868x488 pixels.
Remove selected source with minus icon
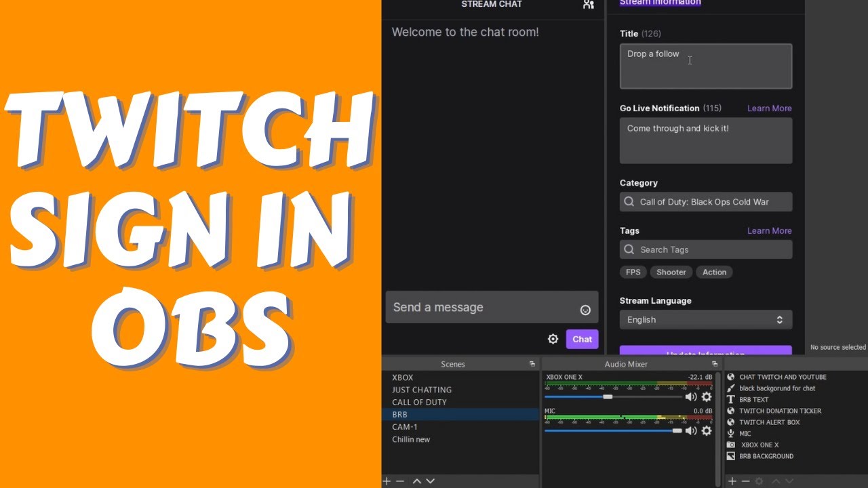point(745,481)
